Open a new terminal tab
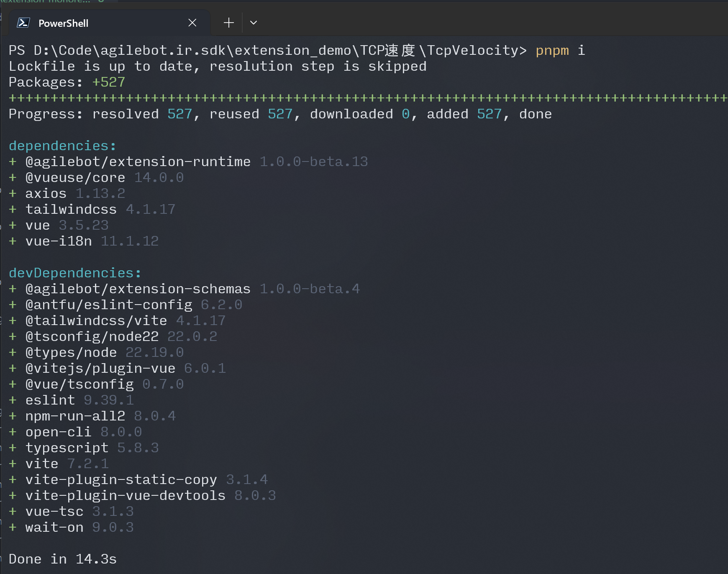Viewport: 728px width, 574px height. click(228, 23)
